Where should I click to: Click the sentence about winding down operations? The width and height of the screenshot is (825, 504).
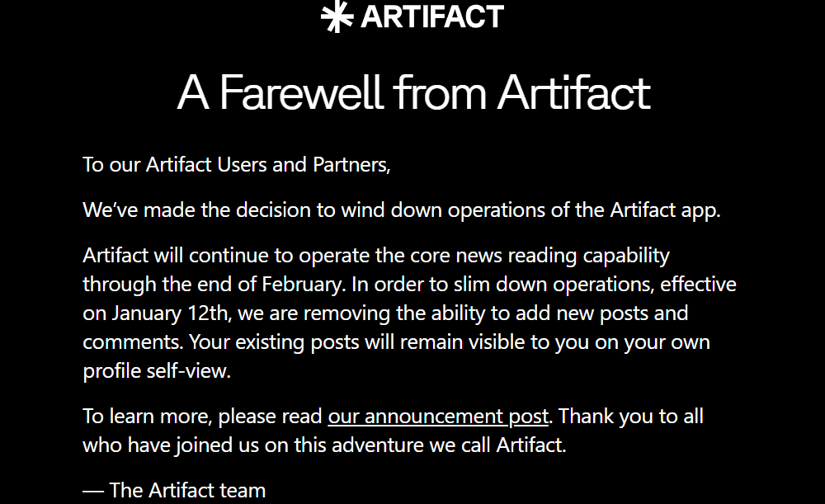(402, 210)
